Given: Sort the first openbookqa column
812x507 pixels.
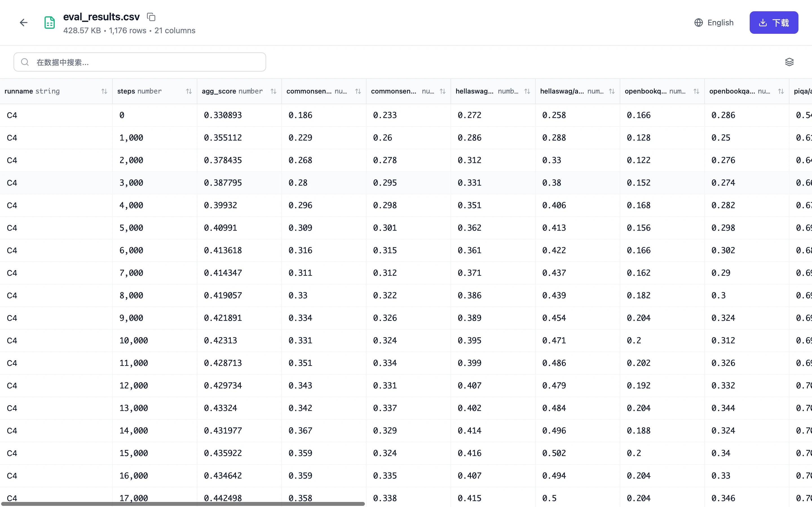Looking at the screenshot, I should click(x=696, y=91).
